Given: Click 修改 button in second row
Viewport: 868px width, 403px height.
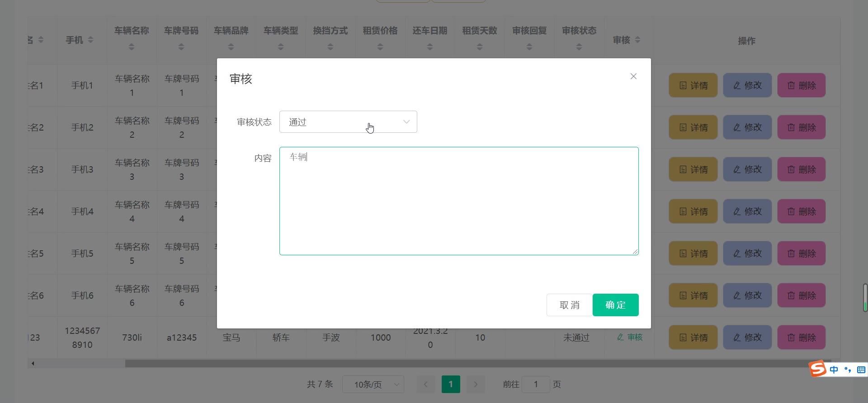Looking at the screenshot, I should click(747, 127).
